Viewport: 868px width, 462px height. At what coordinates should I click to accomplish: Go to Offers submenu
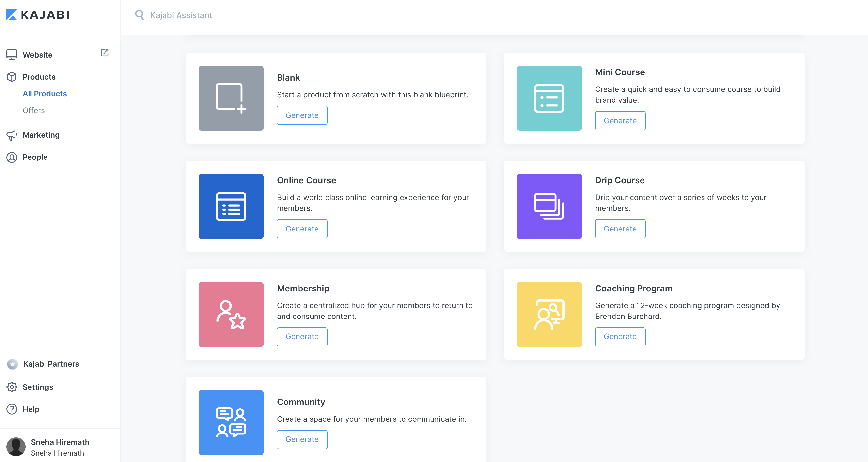point(33,110)
